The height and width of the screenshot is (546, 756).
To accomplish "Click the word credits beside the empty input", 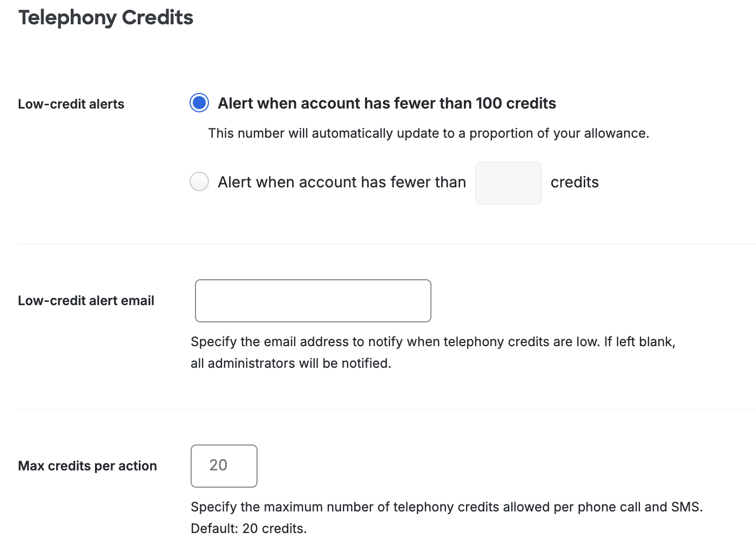I will (x=574, y=182).
